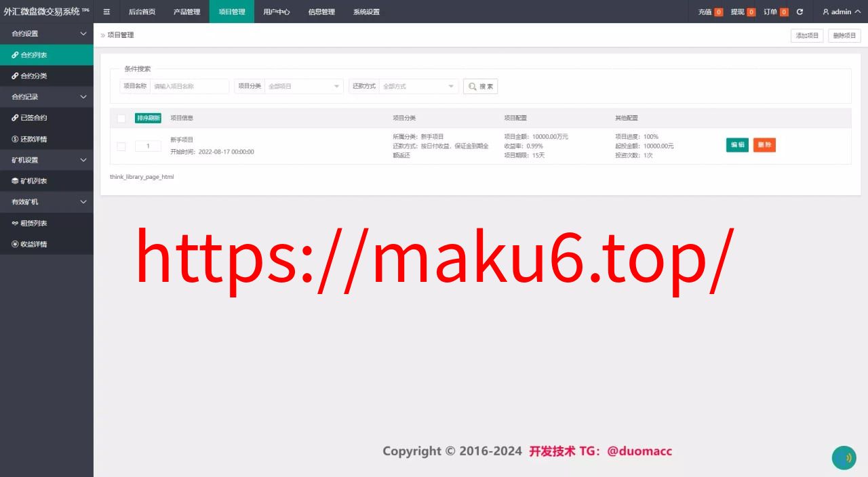The width and height of the screenshot is (868, 477).
Task: Open the 系统设置 tab
Action: [x=366, y=12]
